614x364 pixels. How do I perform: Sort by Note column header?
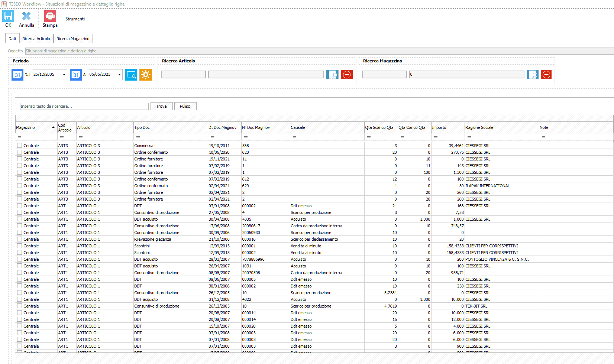pos(576,127)
